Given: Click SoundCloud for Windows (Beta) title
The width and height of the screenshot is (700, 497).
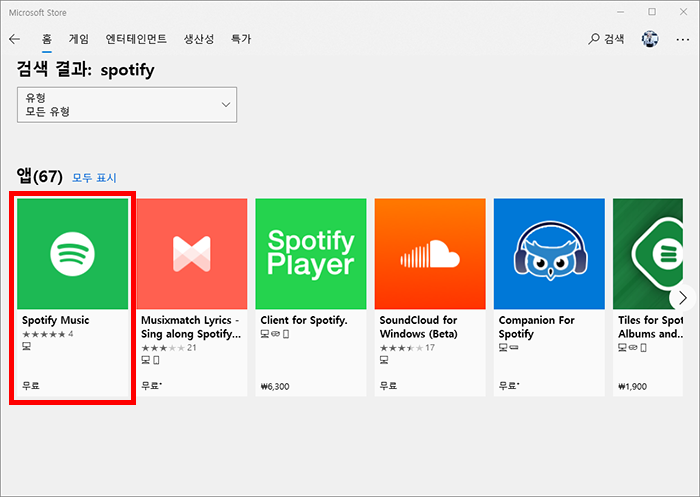Looking at the screenshot, I should coord(419,327).
